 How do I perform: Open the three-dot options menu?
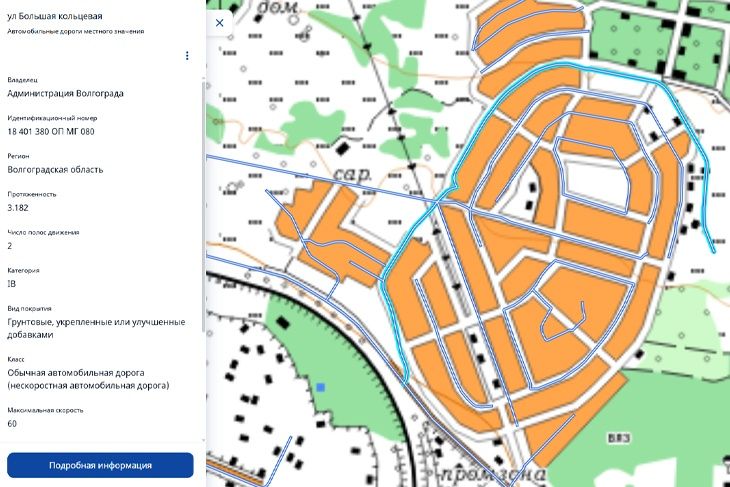click(x=187, y=56)
